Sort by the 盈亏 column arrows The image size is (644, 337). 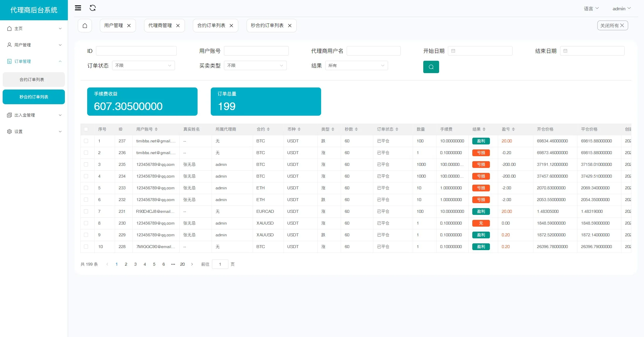(513, 129)
